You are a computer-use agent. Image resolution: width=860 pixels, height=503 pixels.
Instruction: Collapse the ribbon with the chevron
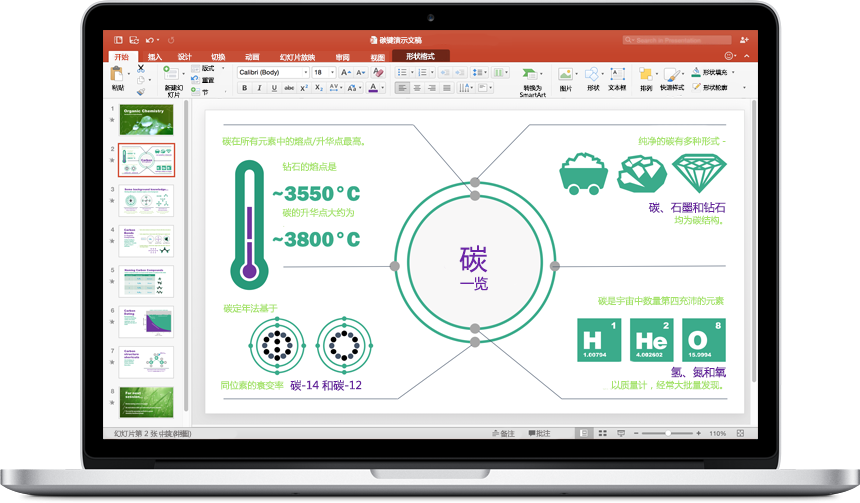tap(746, 56)
